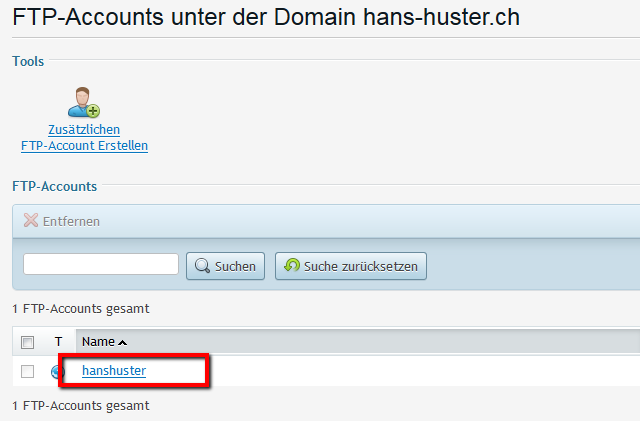Sort by the T column header
Viewport: 640px width, 421px height.
(x=58, y=342)
